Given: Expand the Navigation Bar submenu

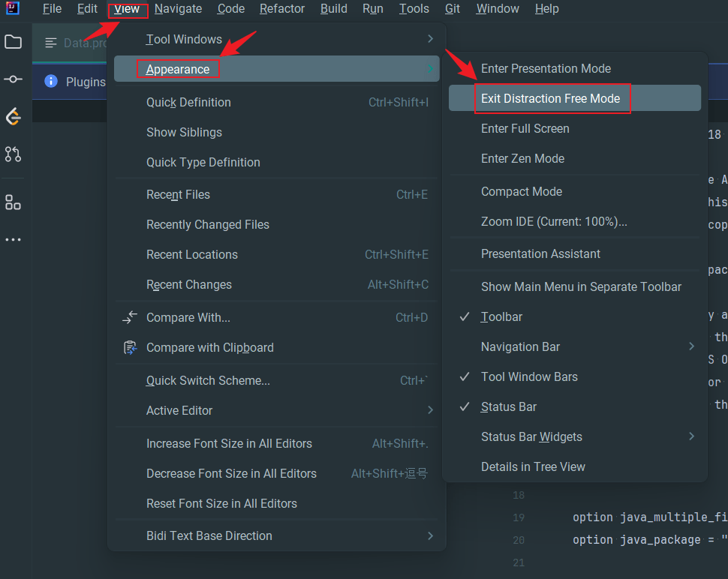Looking at the screenshot, I should pos(520,347).
